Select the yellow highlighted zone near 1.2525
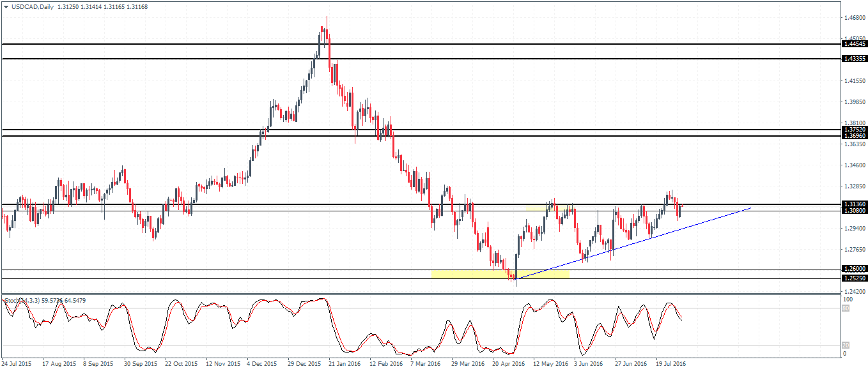 point(500,274)
